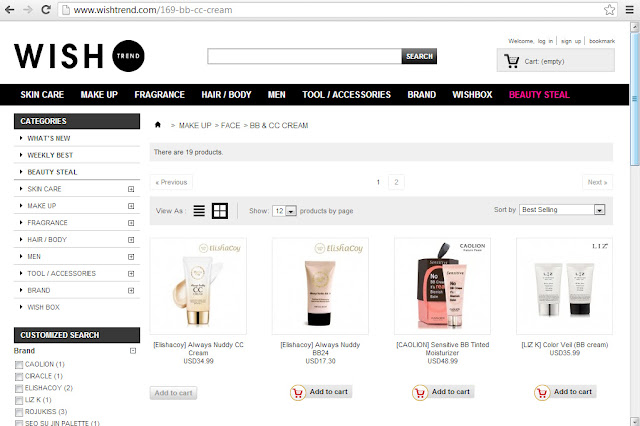Screen dimensions: 640x426
Task: Open WISHBOX in top navigation
Action: pos(472,95)
